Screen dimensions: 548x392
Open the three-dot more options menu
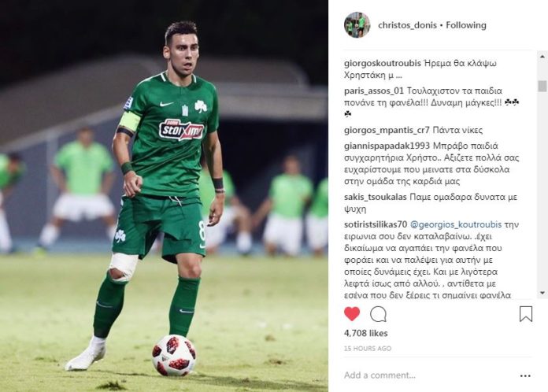point(525,376)
